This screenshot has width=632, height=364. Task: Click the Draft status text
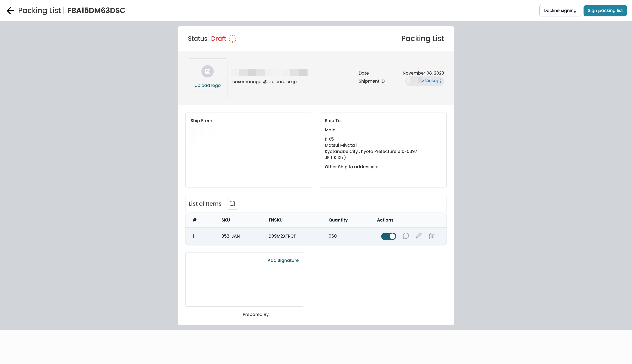click(219, 39)
